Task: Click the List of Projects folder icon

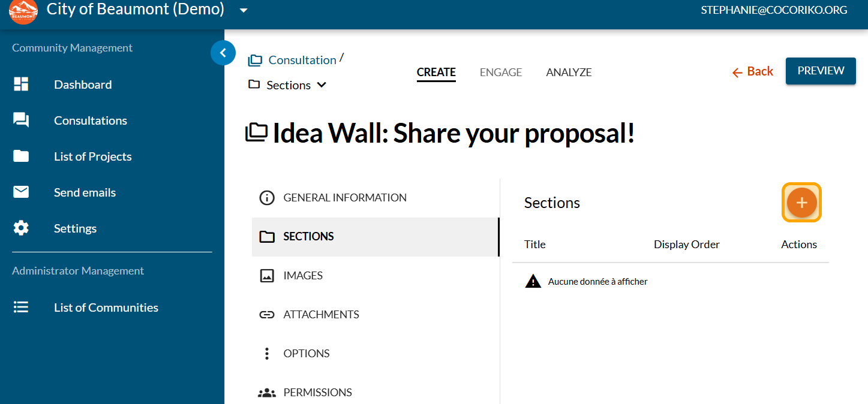Action: [x=21, y=156]
